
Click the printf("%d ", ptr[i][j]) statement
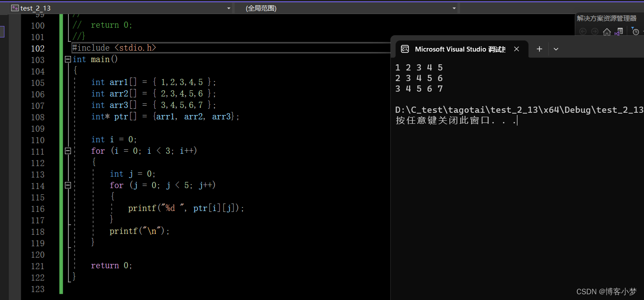click(x=186, y=208)
